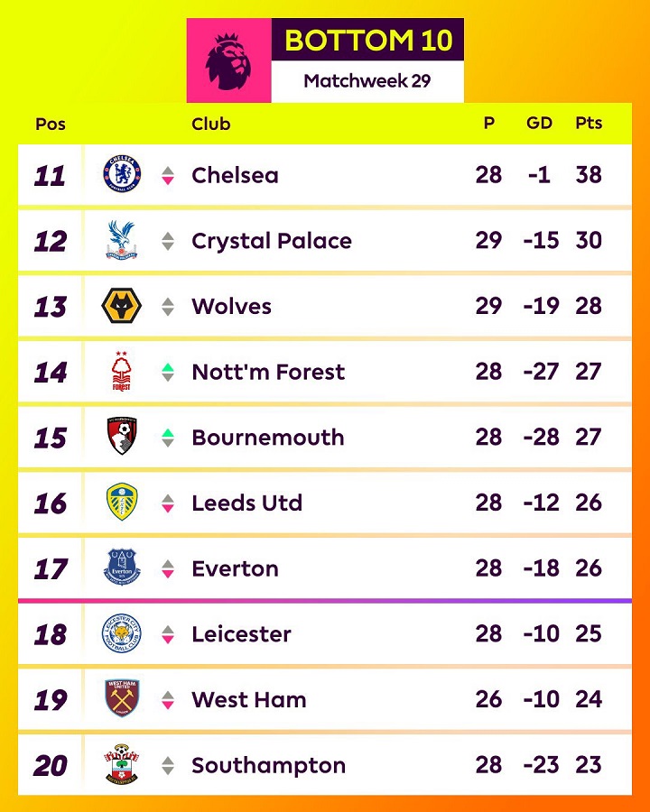Screen dimensions: 650x812
Task: Click Chelsea's position movement arrow indicator
Action: [x=167, y=175]
